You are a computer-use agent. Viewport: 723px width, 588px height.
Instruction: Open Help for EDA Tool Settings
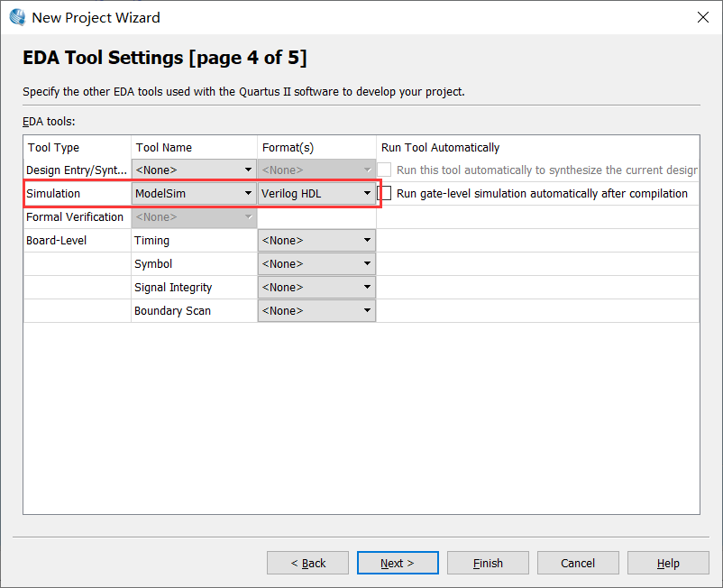pos(668,563)
